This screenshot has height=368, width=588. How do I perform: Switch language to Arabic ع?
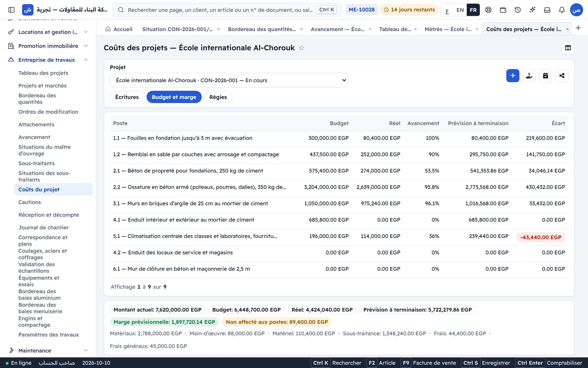[447, 10]
